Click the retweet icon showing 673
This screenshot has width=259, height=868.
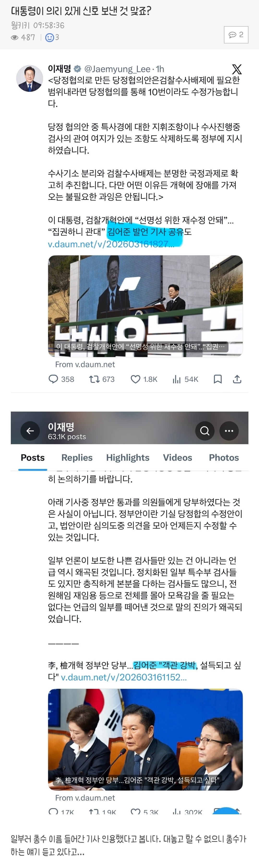[94, 379]
